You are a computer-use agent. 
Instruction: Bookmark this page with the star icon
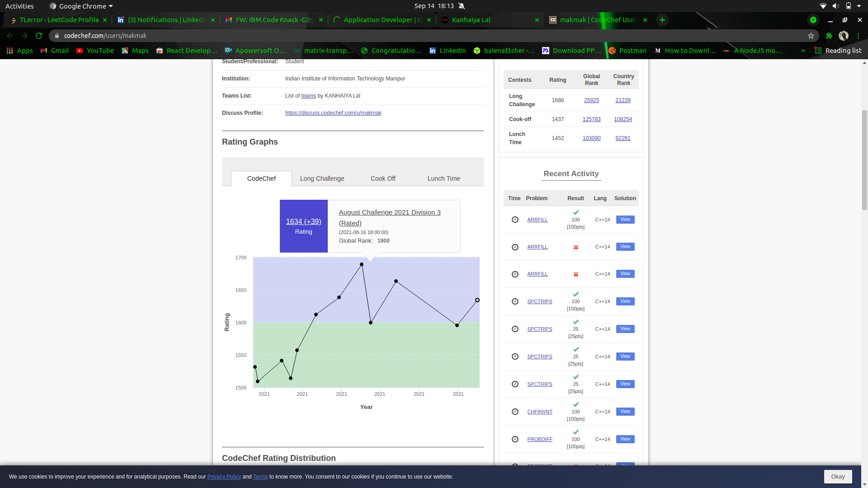point(811,36)
